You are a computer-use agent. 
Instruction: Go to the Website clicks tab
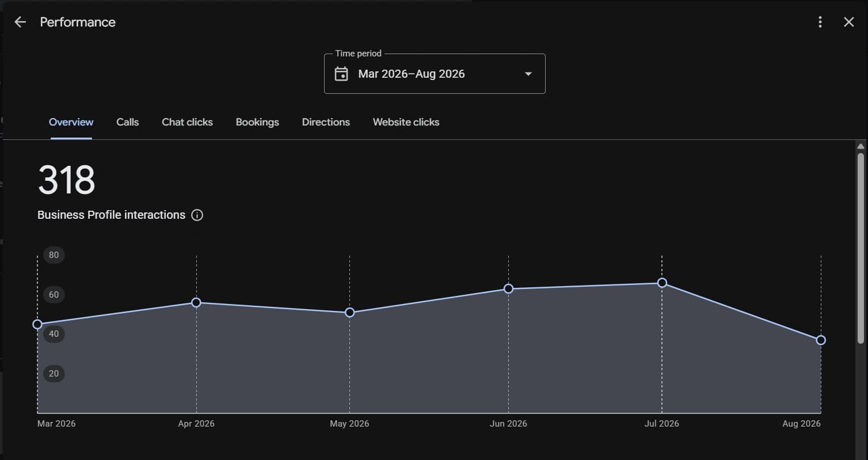pyautogui.click(x=406, y=122)
